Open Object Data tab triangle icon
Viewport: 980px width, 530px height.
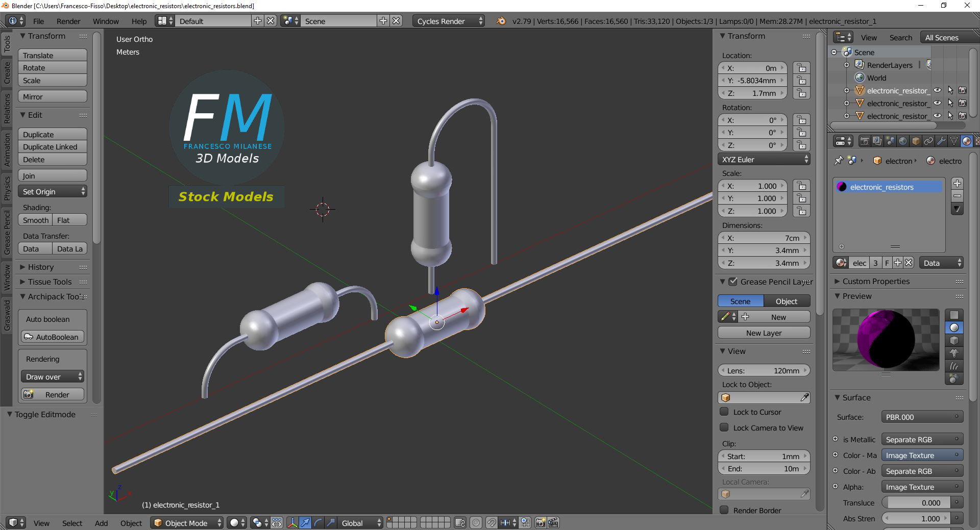pos(954,141)
